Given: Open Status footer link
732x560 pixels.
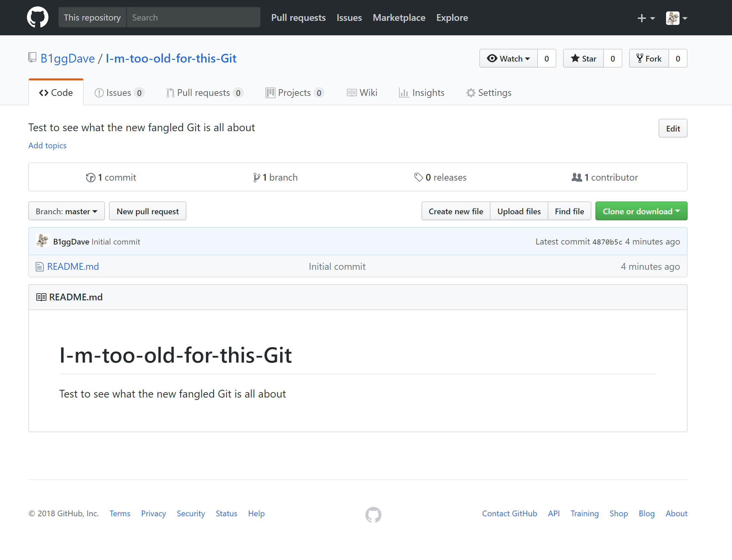Looking at the screenshot, I should coord(226,514).
